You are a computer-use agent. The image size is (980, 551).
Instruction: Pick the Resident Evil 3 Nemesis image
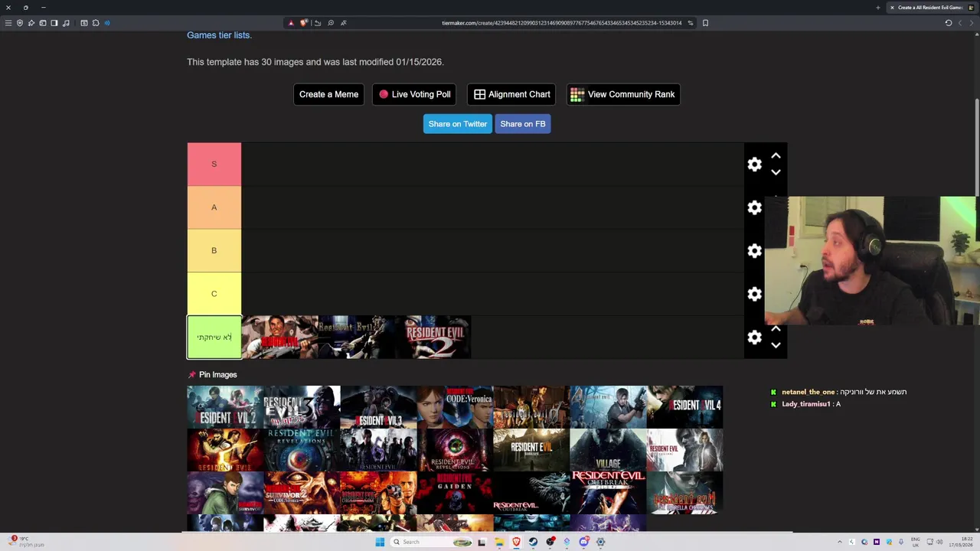click(302, 406)
